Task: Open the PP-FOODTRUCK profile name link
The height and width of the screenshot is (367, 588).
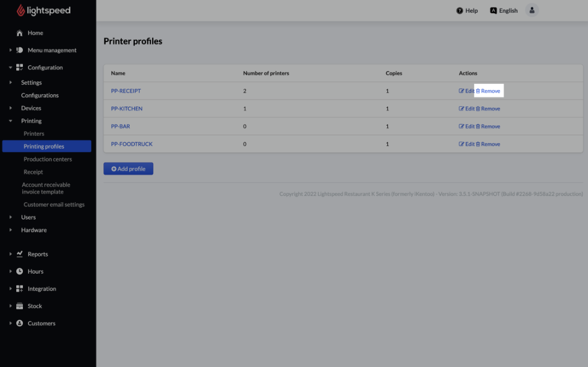Action: [131, 144]
